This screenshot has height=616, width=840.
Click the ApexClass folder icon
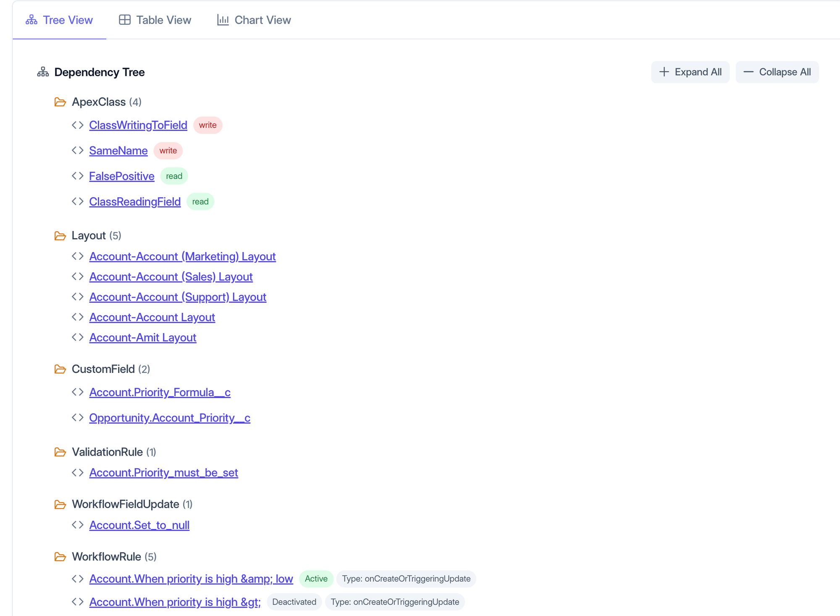[x=60, y=102]
